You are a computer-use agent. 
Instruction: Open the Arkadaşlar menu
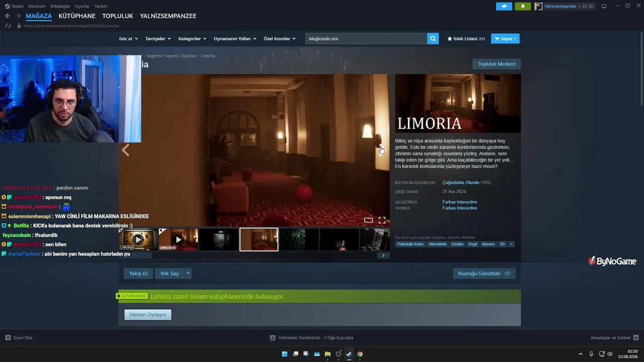(x=60, y=7)
